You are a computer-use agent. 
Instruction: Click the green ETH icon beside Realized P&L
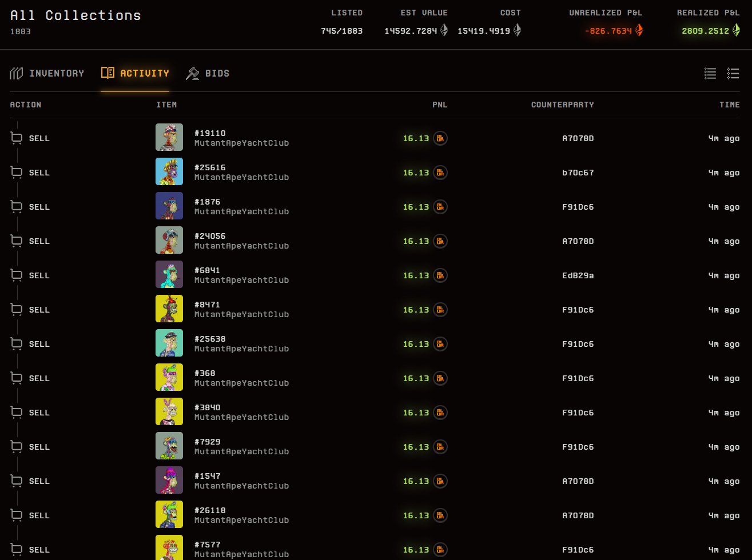coord(736,30)
